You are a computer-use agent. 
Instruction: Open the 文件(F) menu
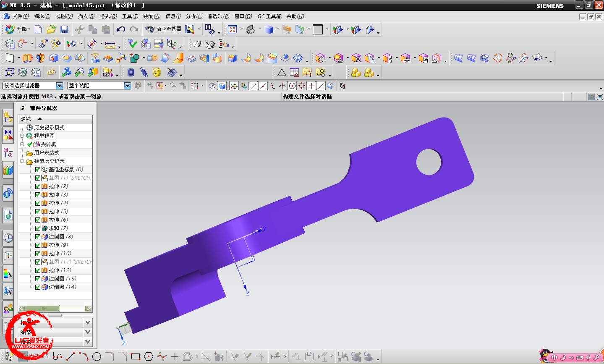tap(21, 16)
